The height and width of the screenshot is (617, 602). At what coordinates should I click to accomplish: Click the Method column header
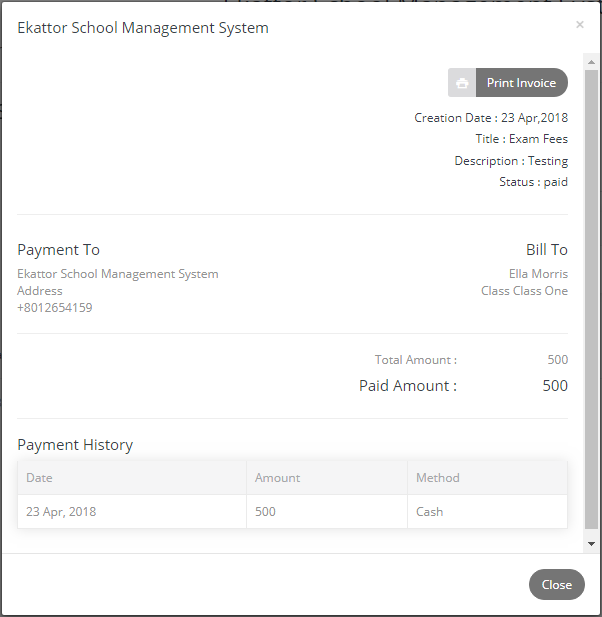coord(488,478)
